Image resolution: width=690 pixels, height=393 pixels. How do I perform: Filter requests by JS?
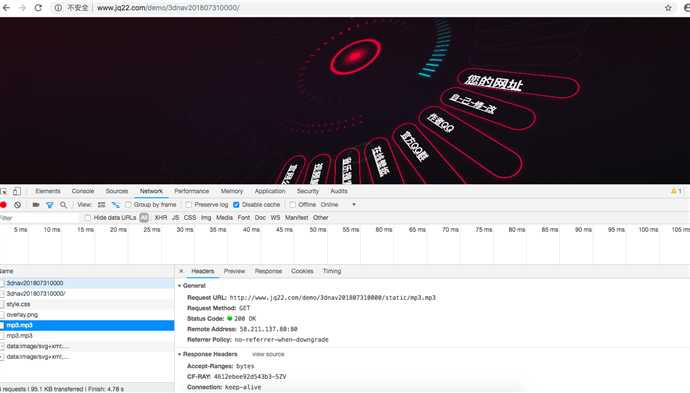(176, 217)
